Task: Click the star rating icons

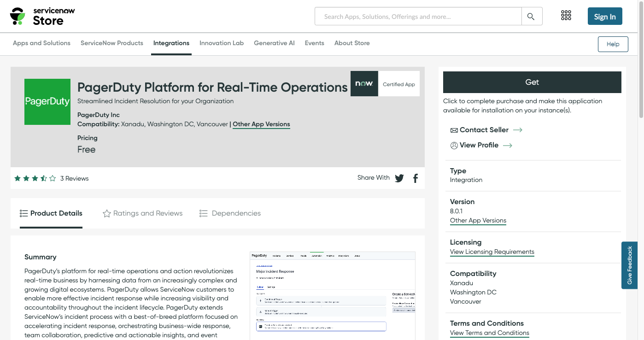Action: click(35, 178)
